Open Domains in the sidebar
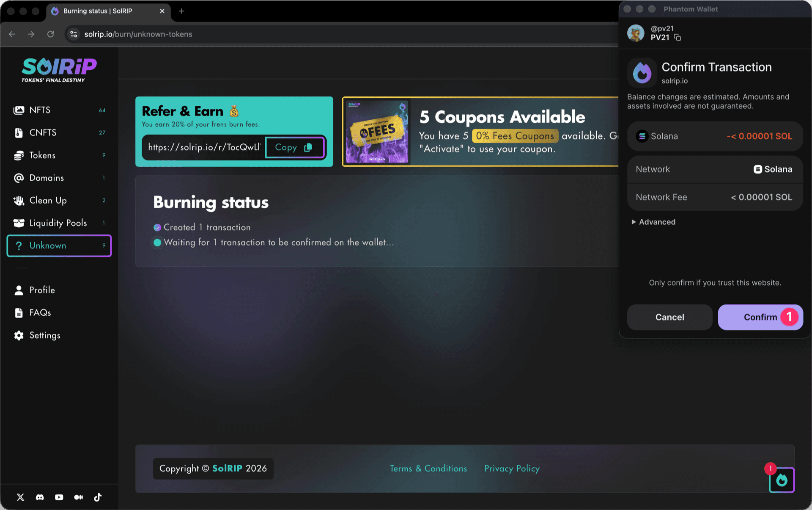This screenshot has height=510, width=812. (59, 178)
